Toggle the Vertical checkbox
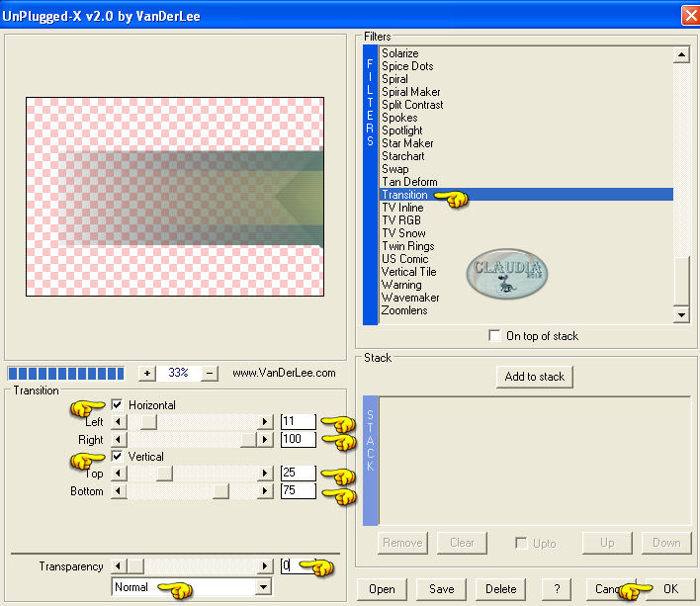 pos(117,456)
